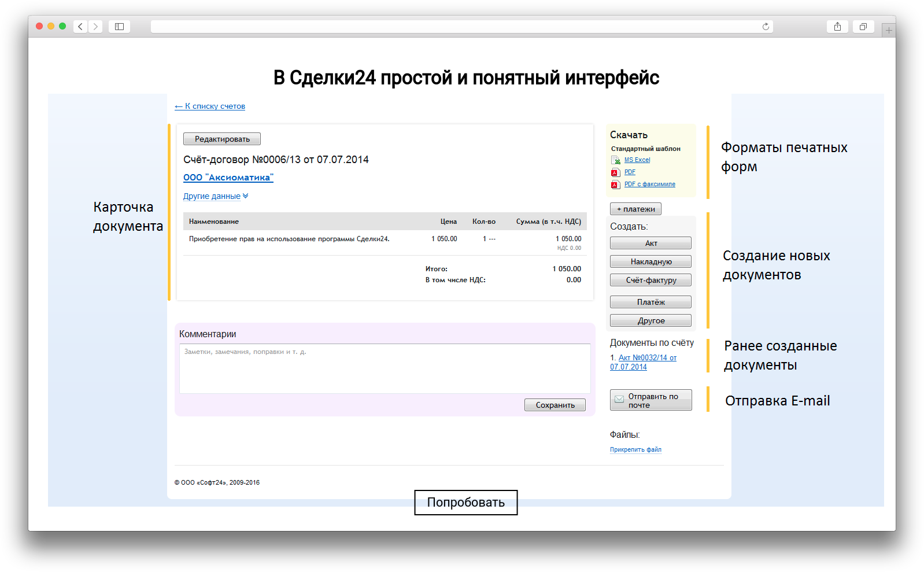924x572 pixels.
Task: Click the browser forward arrow
Action: tap(95, 27)
